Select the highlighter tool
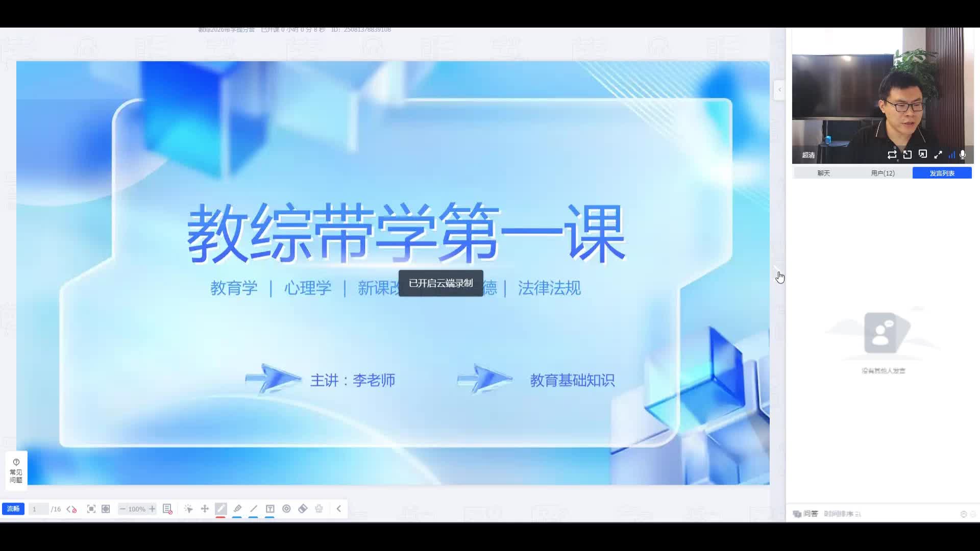980x551 pixels. pyautogui.click(x=237, y=509)
